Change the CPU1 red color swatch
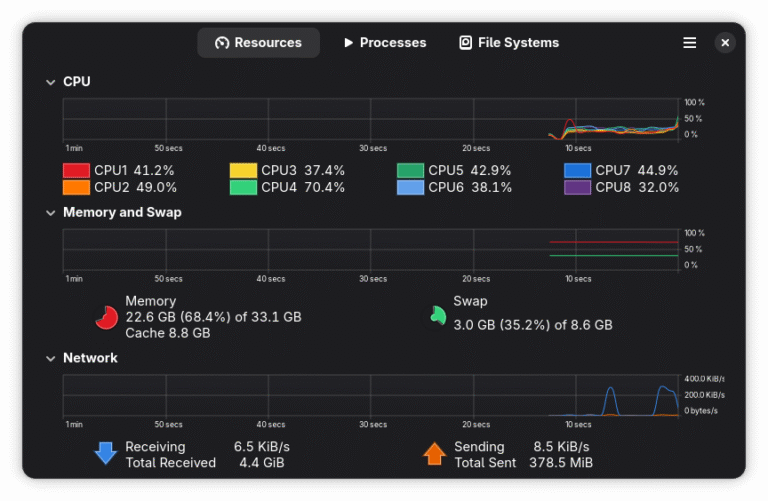The width and height of the screenshot is (768, 501). pyautogui.click(x=76, y=171)
